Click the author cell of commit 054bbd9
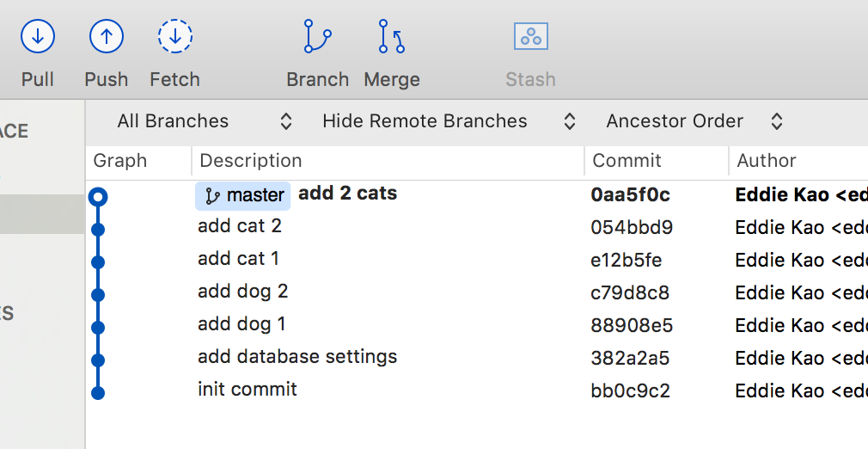 (x=801, y=227)
